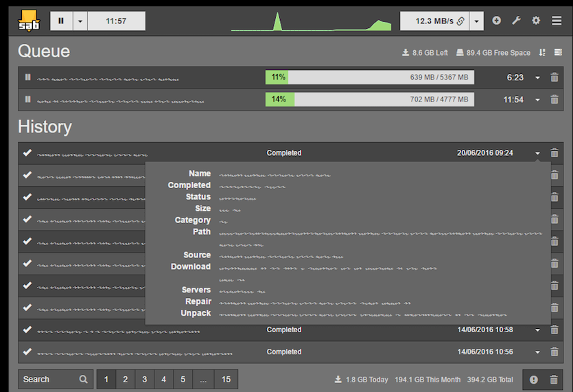Toggle the queue multi-edit list icon
Viewport: 573px width, 392px height.
pyautogui.click(x=558, y=53)
